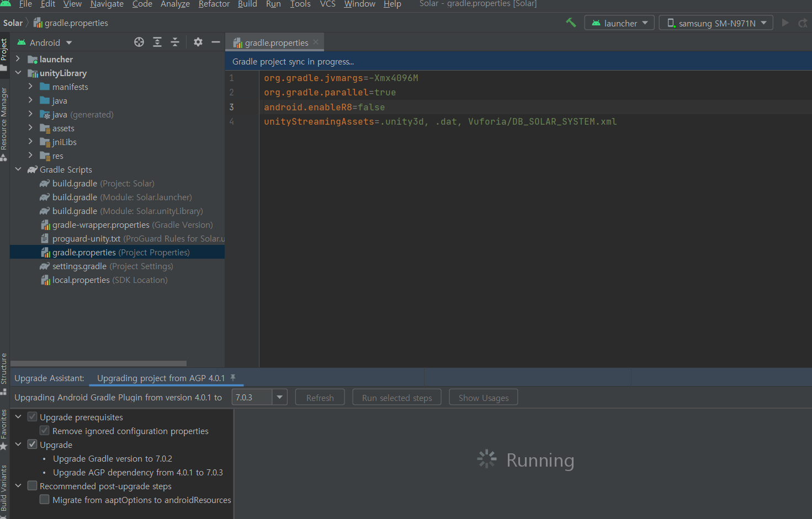Click the Refresh button
This screenshot has width=812, height=519.
pyautogui.click(x=320, y=397)
